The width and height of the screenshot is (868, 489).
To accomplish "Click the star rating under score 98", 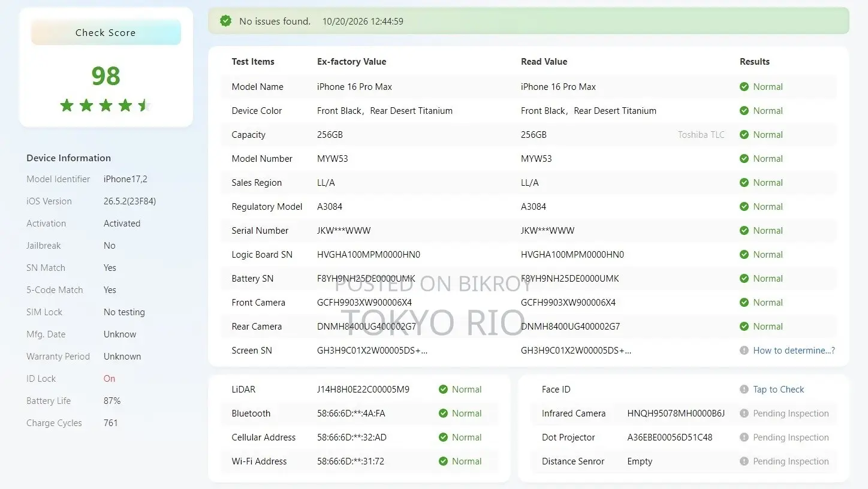I will tap(106, 106).
